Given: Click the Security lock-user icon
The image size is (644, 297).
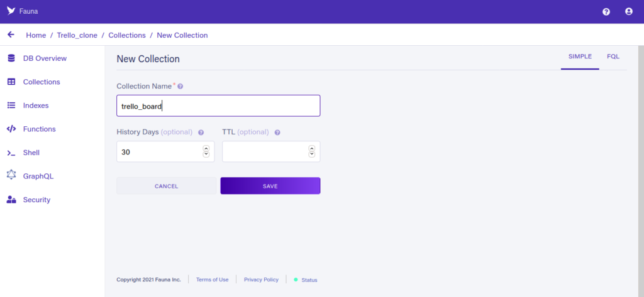Looking at the screenshot, I should [x=11, y=200].
